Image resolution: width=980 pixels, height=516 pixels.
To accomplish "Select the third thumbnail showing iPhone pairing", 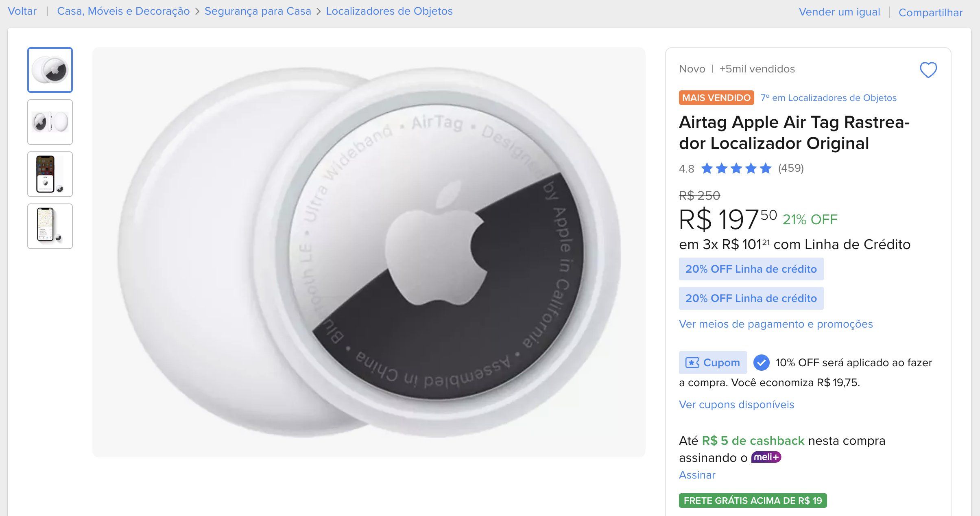I will pos(50,174).
